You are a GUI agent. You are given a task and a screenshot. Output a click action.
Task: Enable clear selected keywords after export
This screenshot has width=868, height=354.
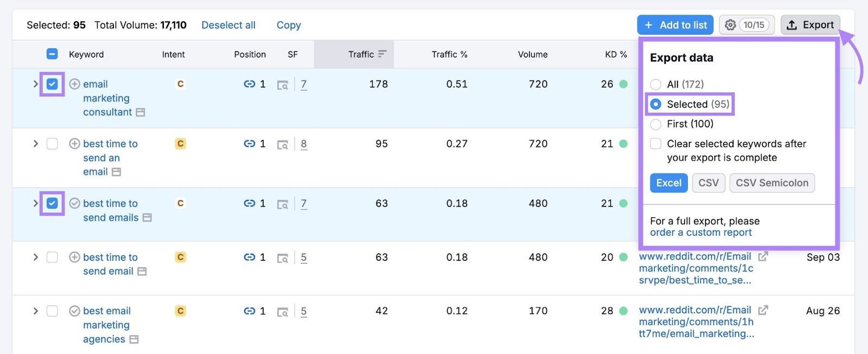point(656,144)
